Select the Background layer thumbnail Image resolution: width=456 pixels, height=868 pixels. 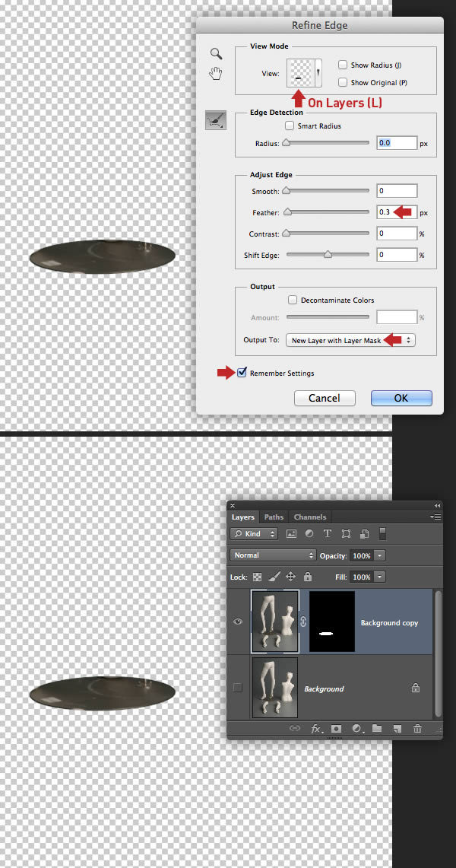pyautogui.click(x=274, y=688)
